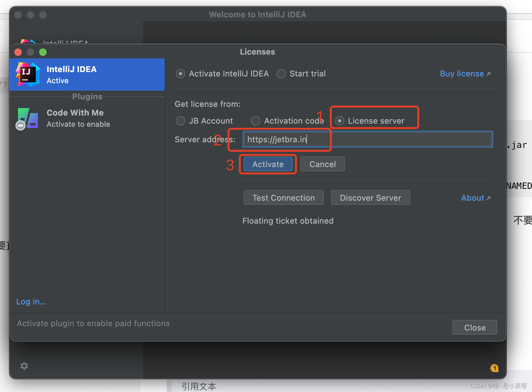The width and height of the screenshot is (532, 392).
Task: Click the red close button of Licenses dialog
Action: tap(18, 52)
